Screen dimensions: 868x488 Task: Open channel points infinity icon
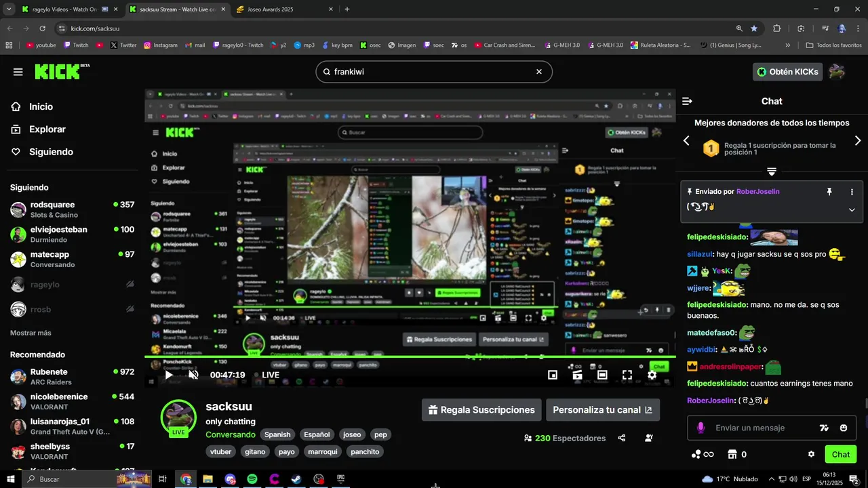[703, 454]
